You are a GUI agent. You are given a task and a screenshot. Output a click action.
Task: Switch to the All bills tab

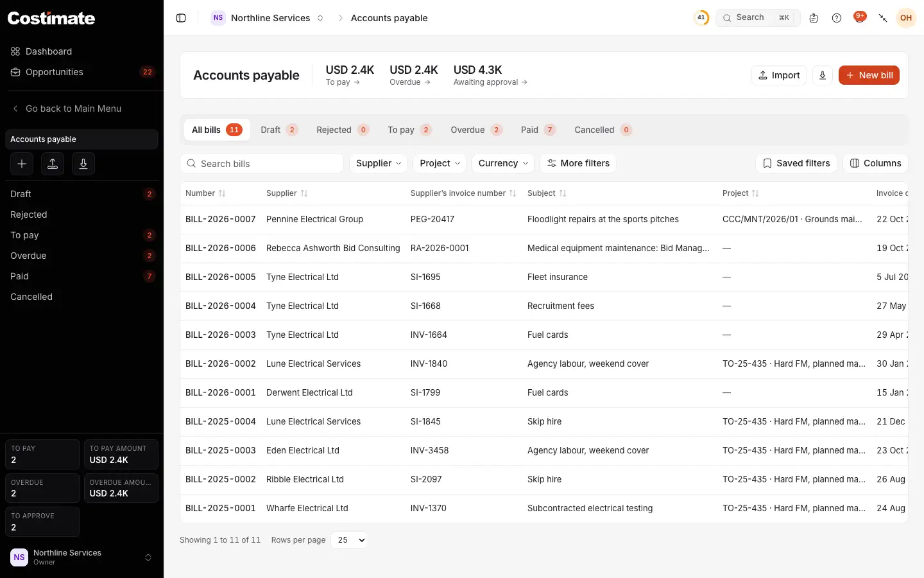pos(217,130)
